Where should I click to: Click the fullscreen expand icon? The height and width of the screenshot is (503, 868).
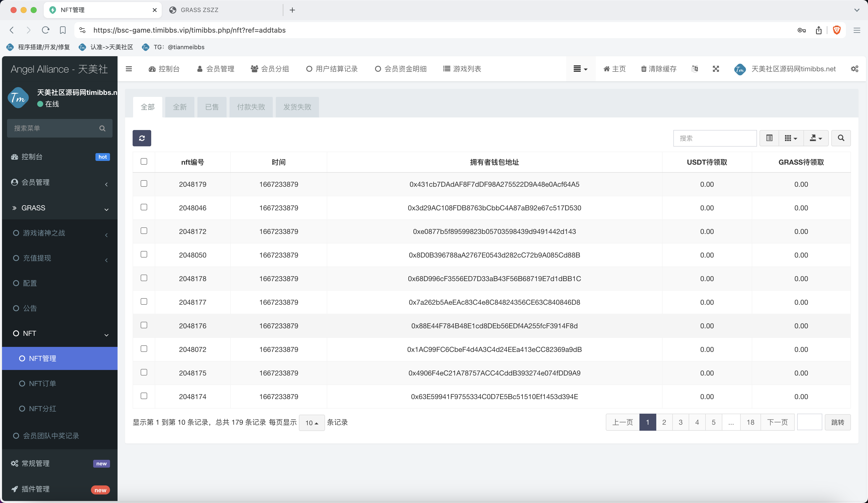tap(716, 69)
